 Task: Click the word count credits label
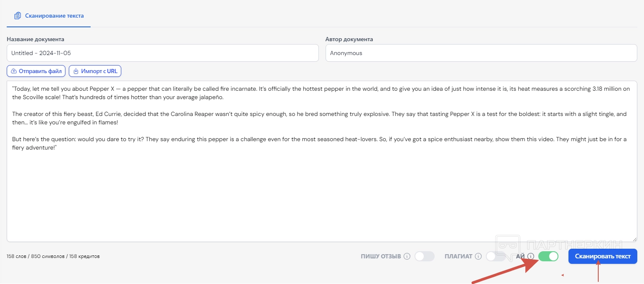click(53, 256)
